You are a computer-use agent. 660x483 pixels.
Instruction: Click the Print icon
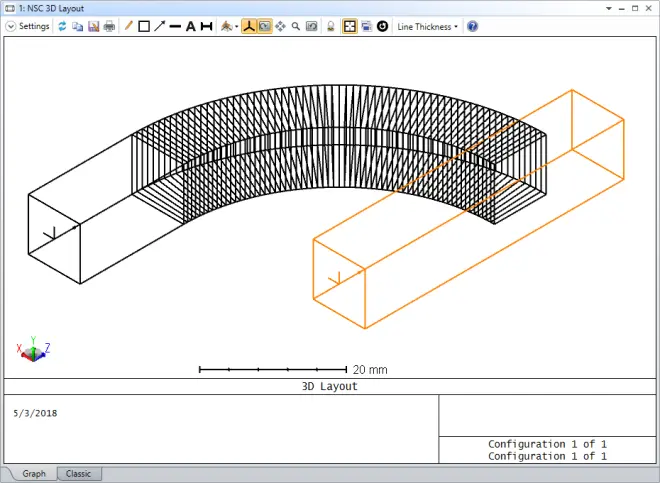[x=109, y=27]
